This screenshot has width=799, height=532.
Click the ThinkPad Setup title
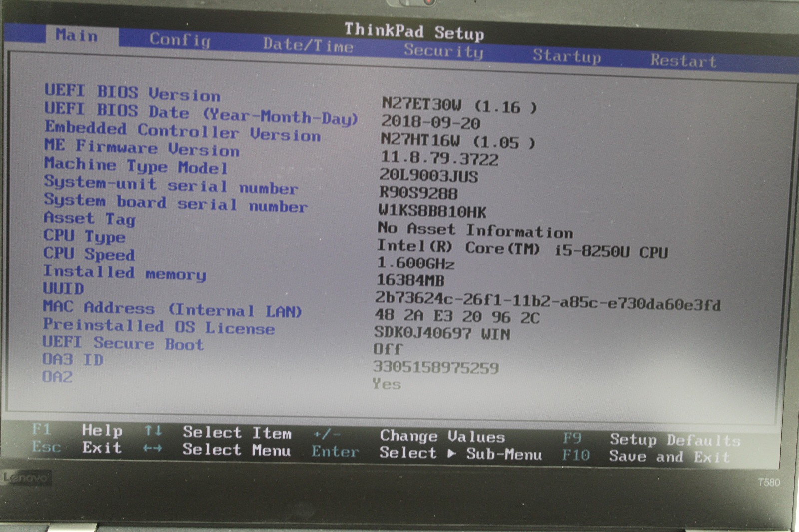coord(414,31)
